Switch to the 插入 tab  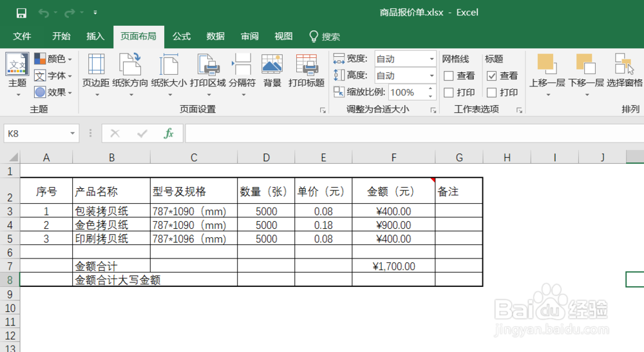95,37
